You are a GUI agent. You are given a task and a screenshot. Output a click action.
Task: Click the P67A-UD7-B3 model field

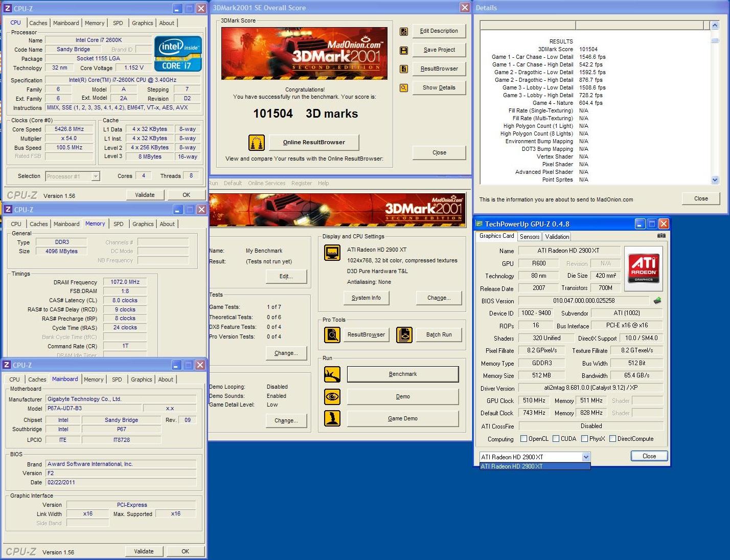click(x=93, y=408)
